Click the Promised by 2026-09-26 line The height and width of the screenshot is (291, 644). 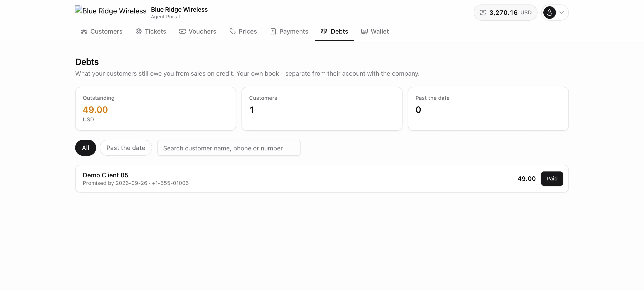pos(136,183)
